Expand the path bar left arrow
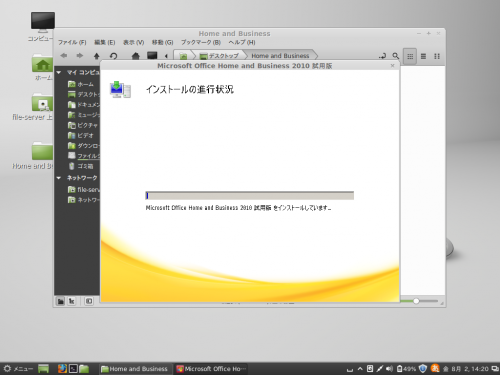This screenshot has height=375, width=500. [x=166, y=56]
